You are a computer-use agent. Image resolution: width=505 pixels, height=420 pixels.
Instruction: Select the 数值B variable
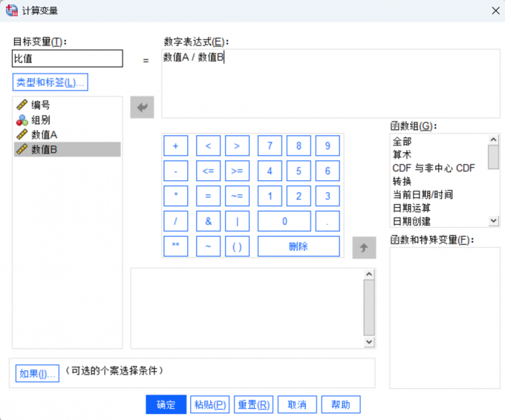click(x=68, y=149)
